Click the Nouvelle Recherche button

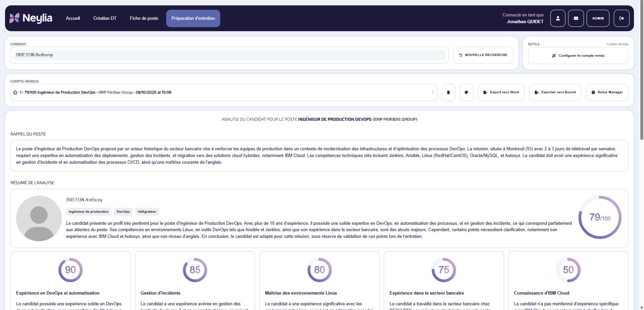tap(483, 55)
